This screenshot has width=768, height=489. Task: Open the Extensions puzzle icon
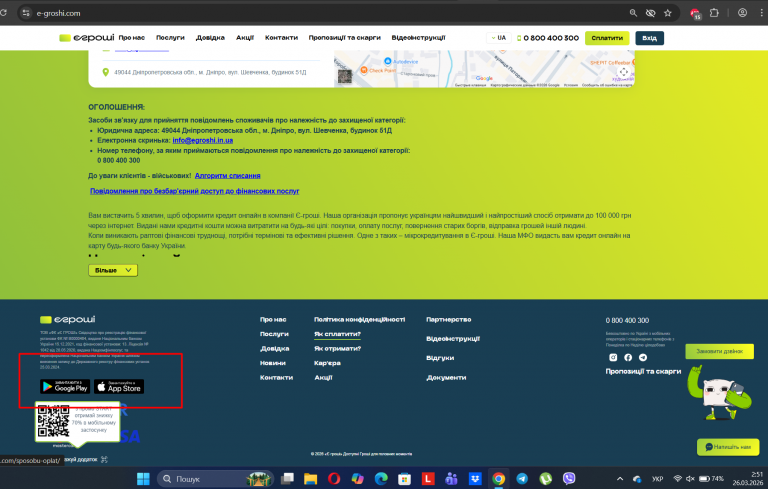pyautogui.click(x=714, y=13)
